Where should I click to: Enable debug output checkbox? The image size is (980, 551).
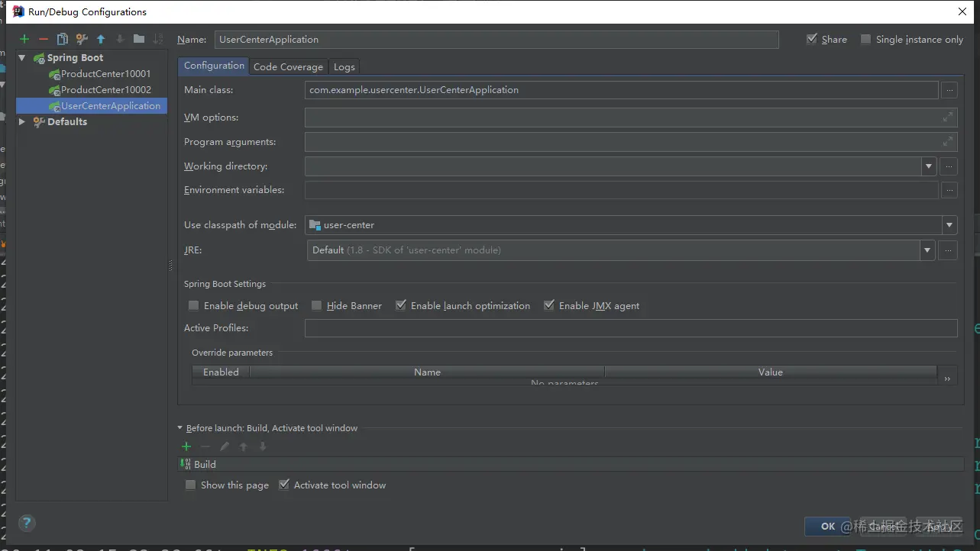(x=193, y=305)
